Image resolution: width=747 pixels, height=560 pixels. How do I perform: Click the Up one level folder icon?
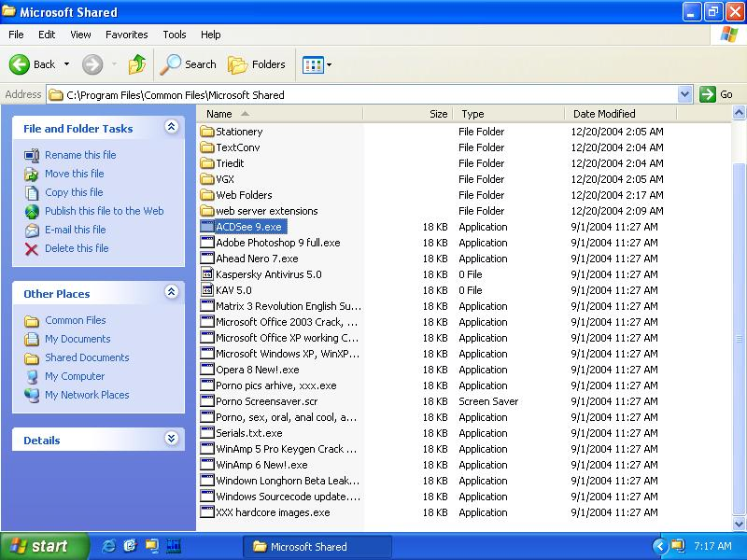click(137, 64)
